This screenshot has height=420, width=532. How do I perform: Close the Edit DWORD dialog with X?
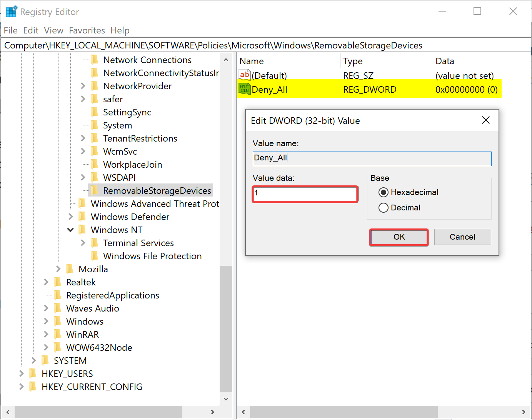[x=486, y=120]
